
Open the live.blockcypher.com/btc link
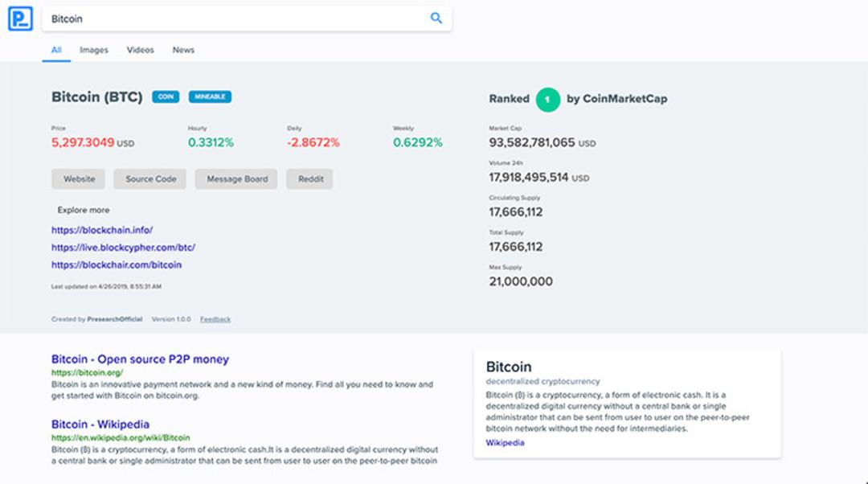point(124,248)
